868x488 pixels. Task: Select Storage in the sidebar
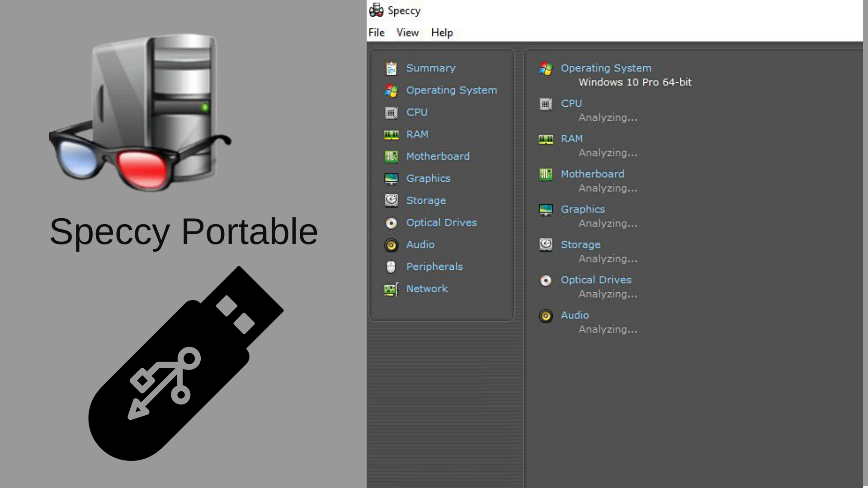click(426, 201)
